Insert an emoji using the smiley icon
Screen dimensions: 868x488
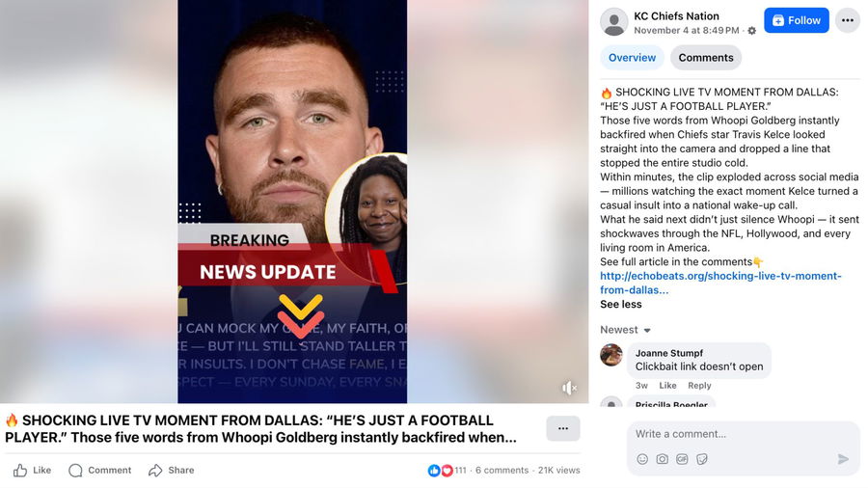click(642, 459)
